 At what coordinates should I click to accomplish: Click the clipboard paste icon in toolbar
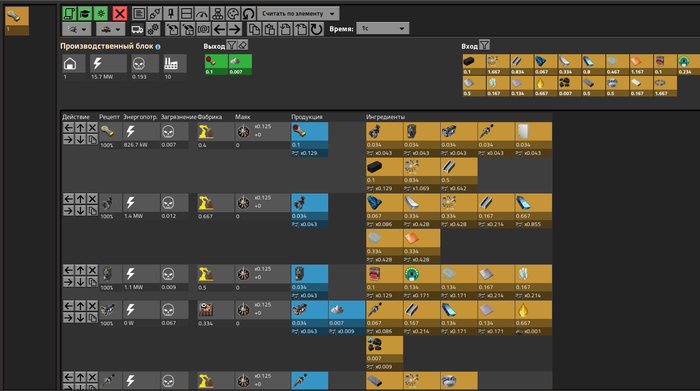[270, 29]
